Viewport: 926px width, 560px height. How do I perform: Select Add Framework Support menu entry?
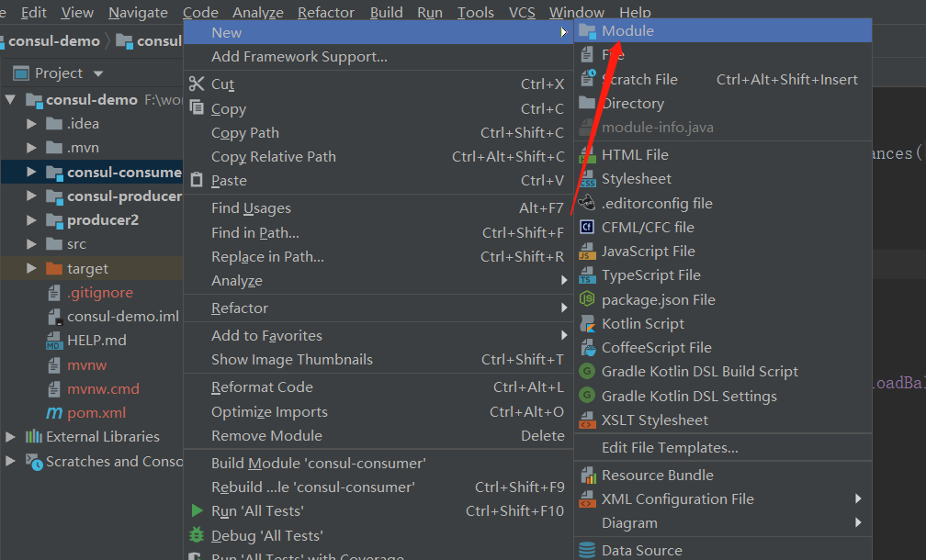coord(299,57)
